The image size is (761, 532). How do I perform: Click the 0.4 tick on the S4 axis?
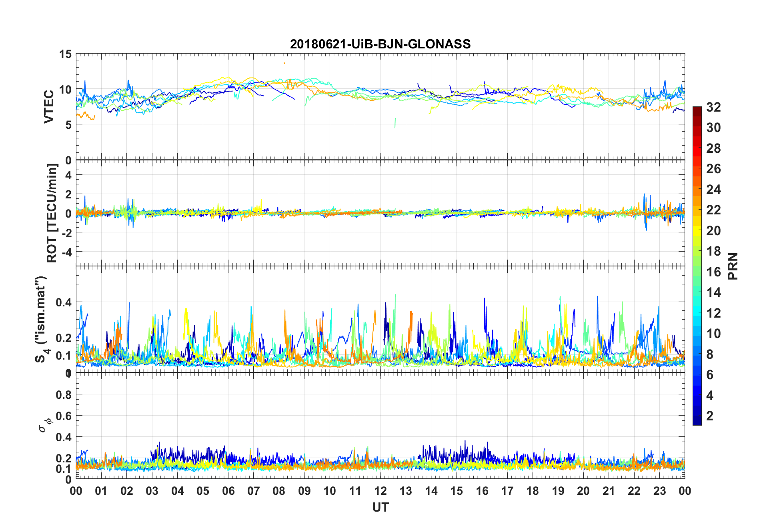64,302
